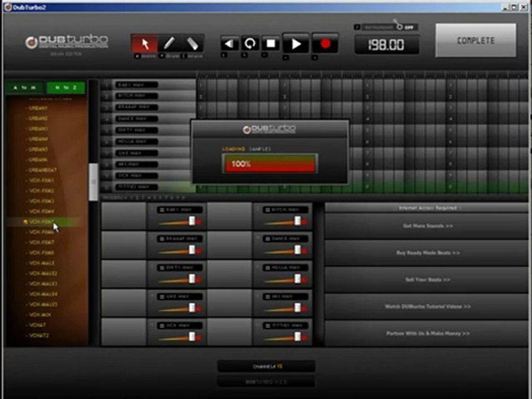Click the rewind to start button
532x399 pixels.
point(229,44)
